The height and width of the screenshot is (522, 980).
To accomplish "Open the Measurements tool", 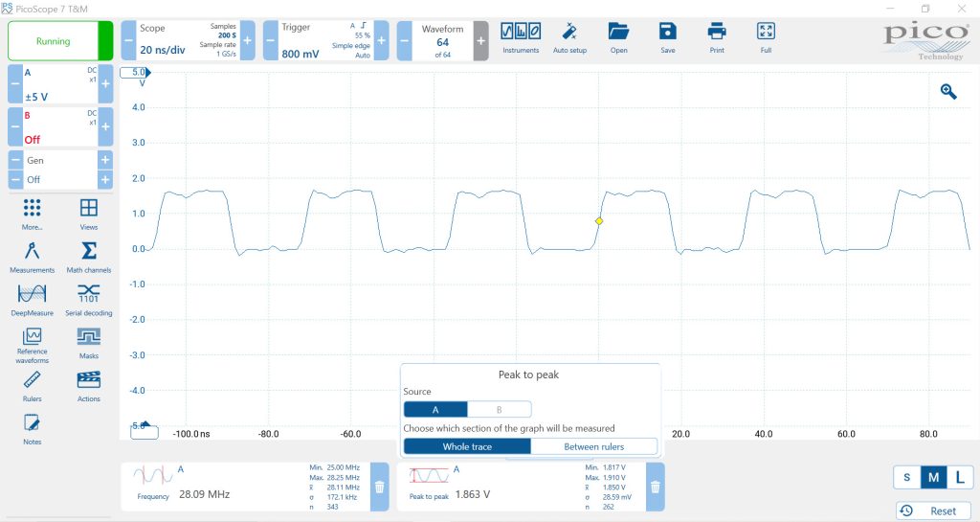I will pyautogui.click(x=33, y=256).
